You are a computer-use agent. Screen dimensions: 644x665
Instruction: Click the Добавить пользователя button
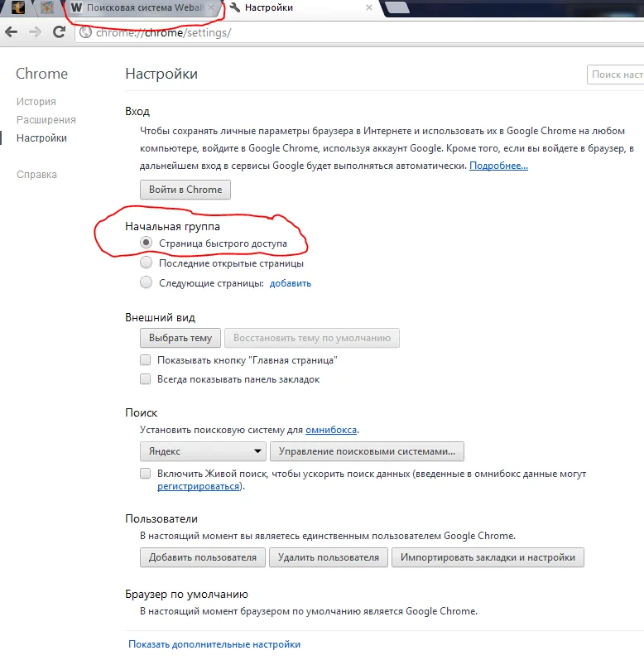203,557
